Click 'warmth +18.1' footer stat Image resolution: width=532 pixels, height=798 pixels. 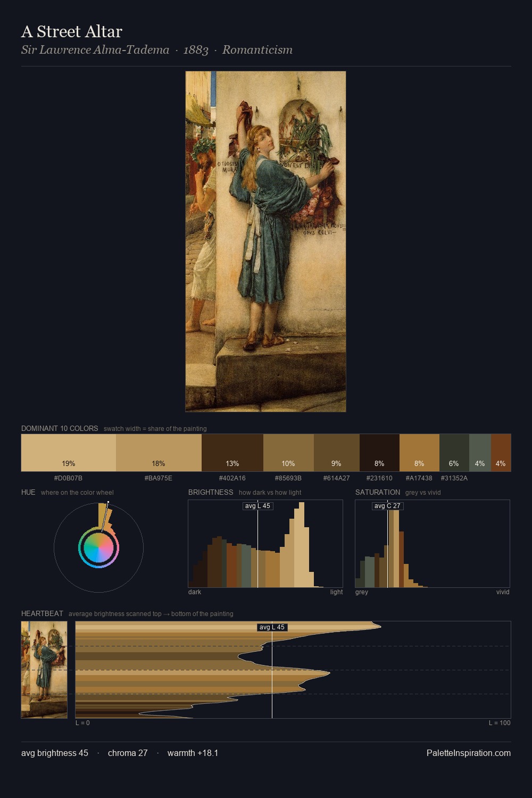(193, 753)
